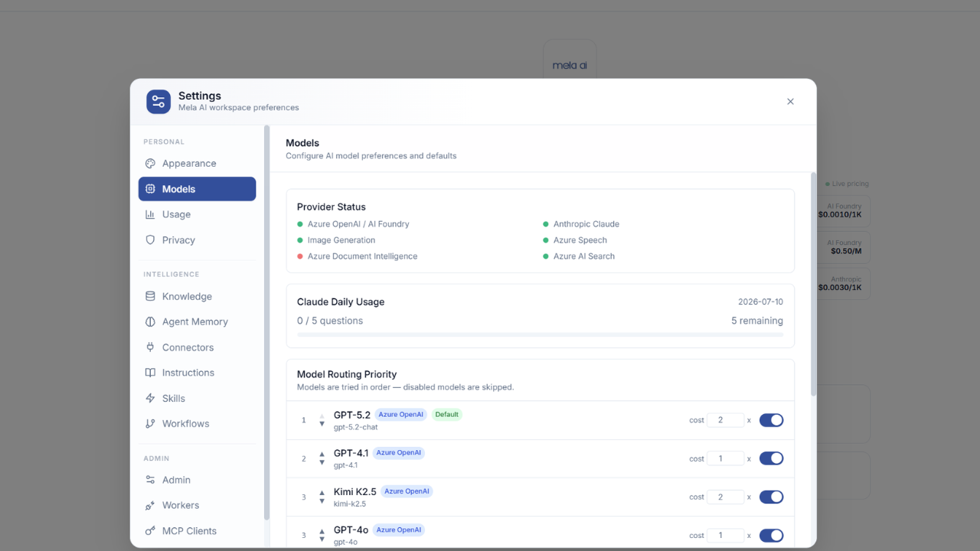The width and height of the screenshot is (980, 551).
Task: Click the green "Default" badge on GPT-5.2
Action: click(x=446, y=415)
